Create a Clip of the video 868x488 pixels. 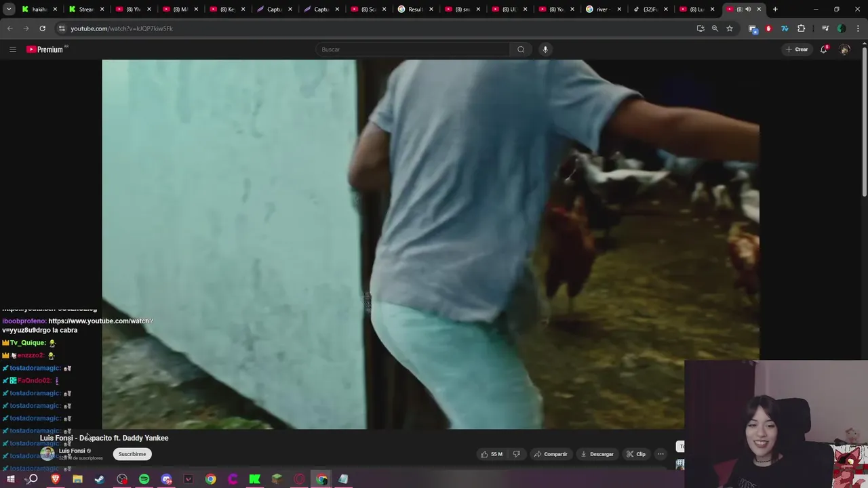[x=636, y=454]
